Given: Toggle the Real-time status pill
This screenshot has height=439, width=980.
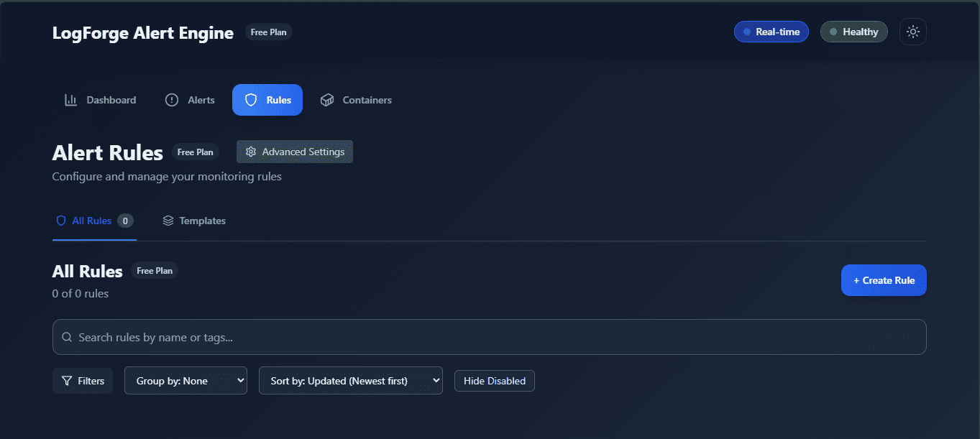Looking at the screenshot, I should 771,31.
